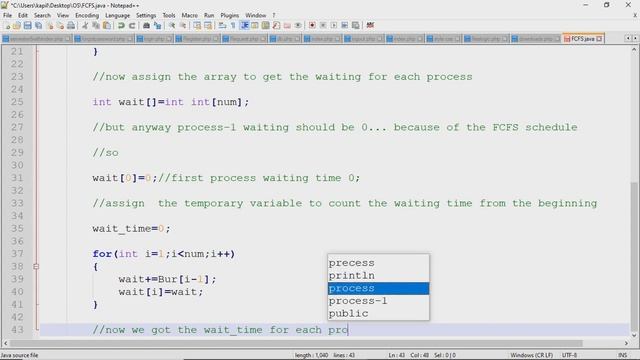The height and width of the screenshot is (360, 640).
Task: Undo last edit with the green arrow
Action: (121, 25)
